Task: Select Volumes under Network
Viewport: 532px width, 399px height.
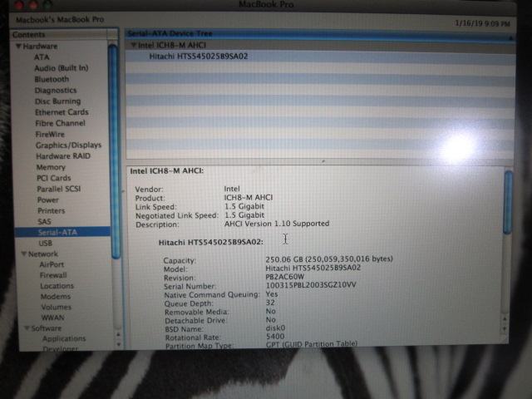Action: click(57, 307)
